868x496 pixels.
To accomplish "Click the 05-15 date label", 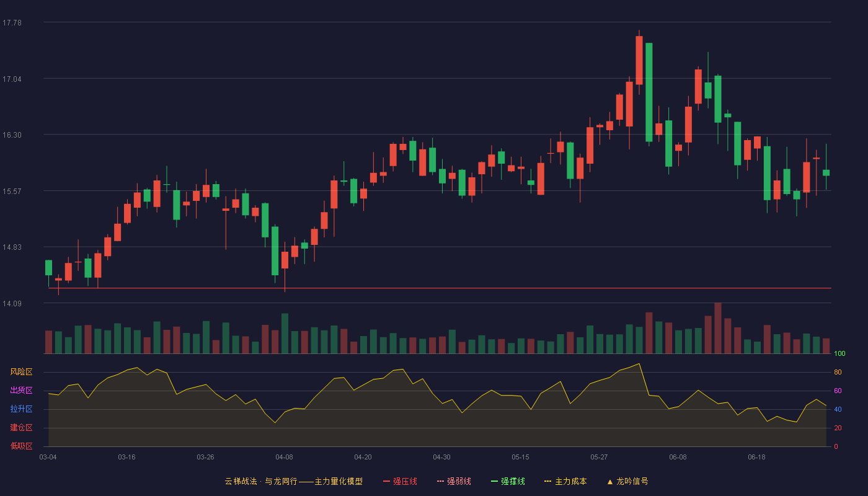I will [520, 457].
